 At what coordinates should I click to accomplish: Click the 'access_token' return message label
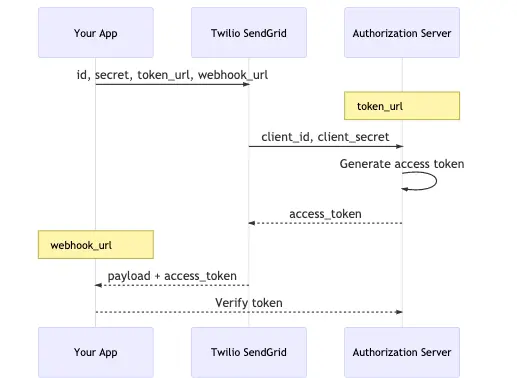325,214
